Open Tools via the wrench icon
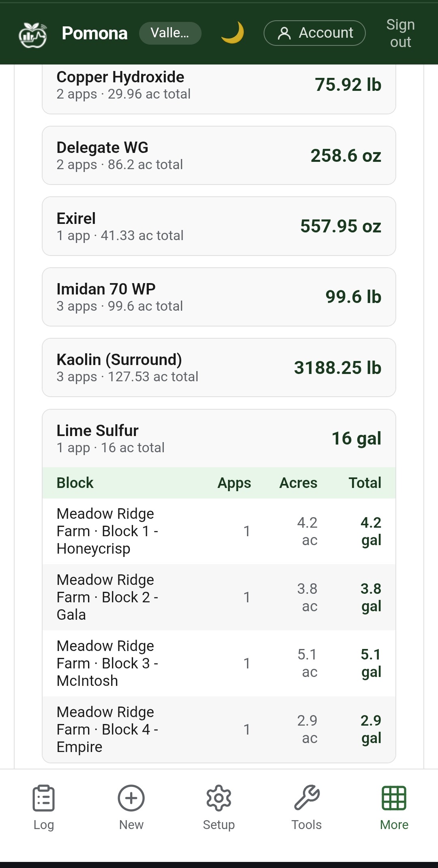Screen dimensions: 438x868 307,798
